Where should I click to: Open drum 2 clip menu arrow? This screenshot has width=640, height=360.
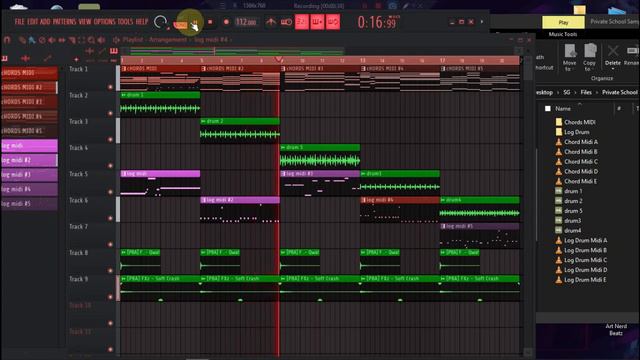point(203,121)
